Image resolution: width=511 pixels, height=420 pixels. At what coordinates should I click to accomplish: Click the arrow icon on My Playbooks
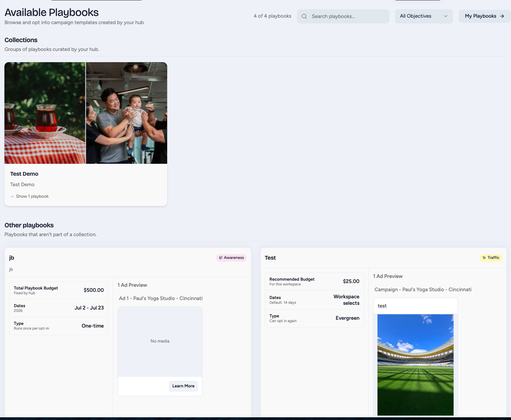[502, 16]
